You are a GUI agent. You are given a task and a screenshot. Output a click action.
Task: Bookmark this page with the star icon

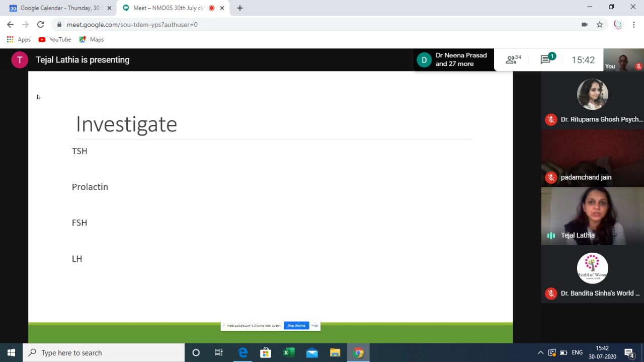tap(600, 24)
